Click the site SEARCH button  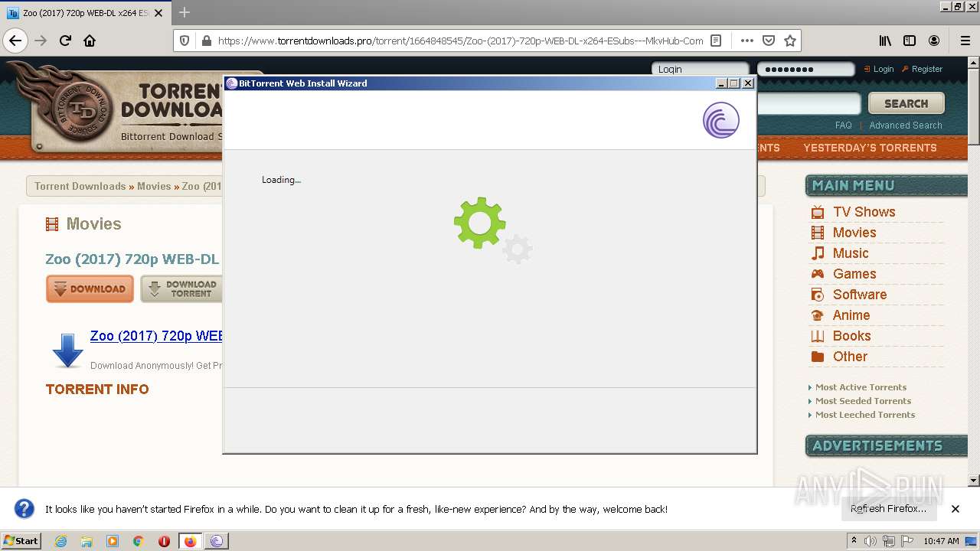tap(906, 103)
